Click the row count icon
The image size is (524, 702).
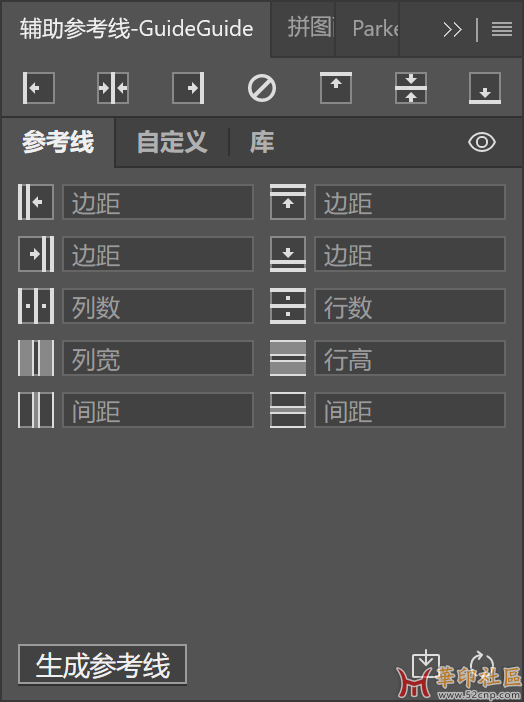[x=288, y=306]
